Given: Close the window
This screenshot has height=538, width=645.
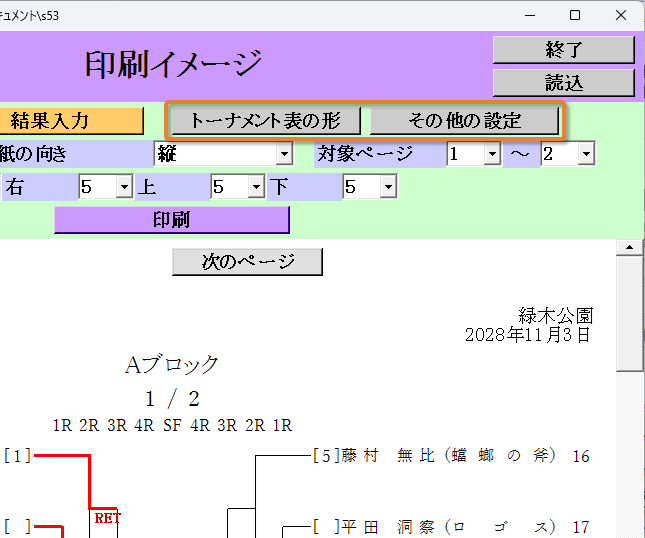Looking at the screenshot, I should coord(621,15).
